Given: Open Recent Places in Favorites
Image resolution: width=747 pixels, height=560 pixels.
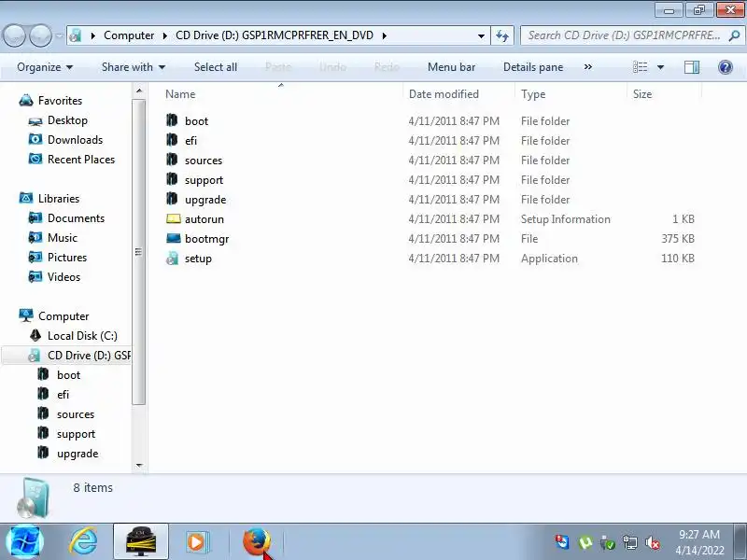Looking at the screenshot, I should pyautogui.click(x=81, y=159).
